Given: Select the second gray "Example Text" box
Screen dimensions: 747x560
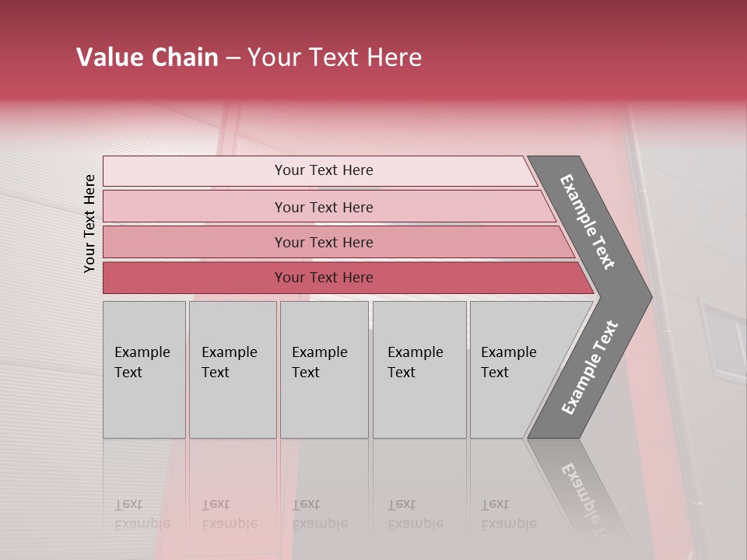Looking at the screenshot, I should tap(232, 369).
